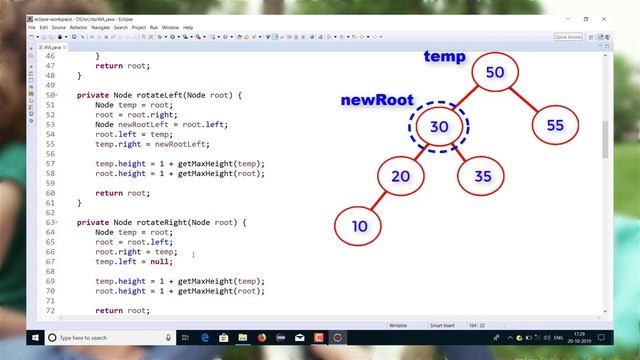Screen dimensions: 640x360
Task: Click on code 'Node temp = root;' line 51
Action: [x=134, y=105]
